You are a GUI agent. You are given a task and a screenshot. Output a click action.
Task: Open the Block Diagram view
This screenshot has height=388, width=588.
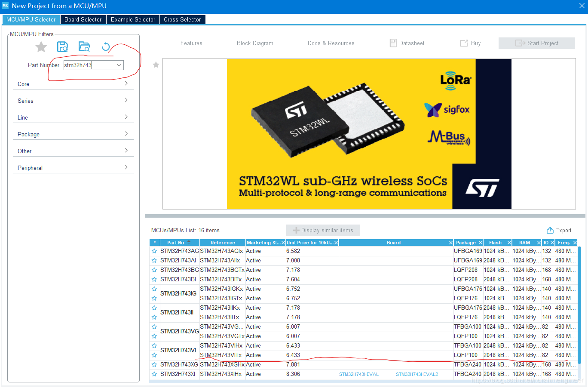point(255,43)
